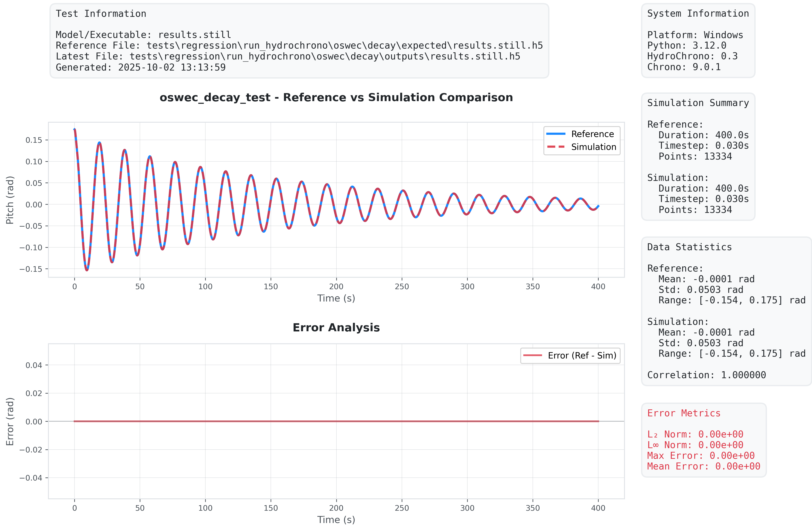Click the Pitch (rad) y-axis label

click(x=10, y=200)
